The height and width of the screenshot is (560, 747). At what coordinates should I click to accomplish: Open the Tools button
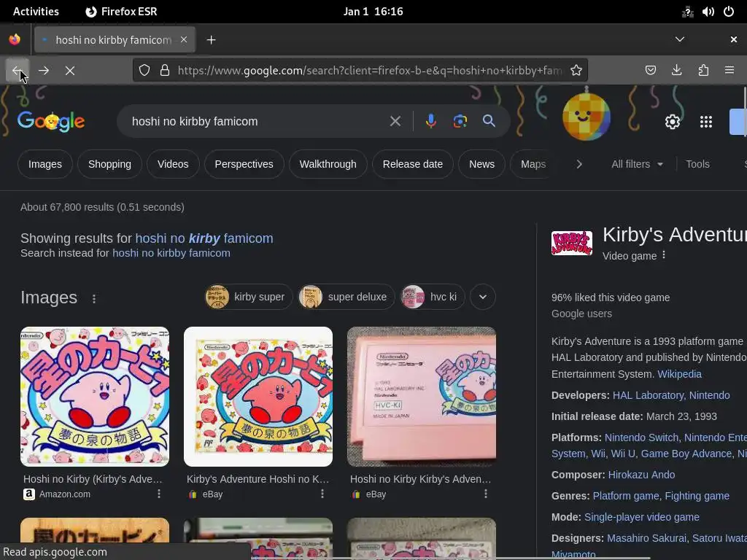click(697, 164)
